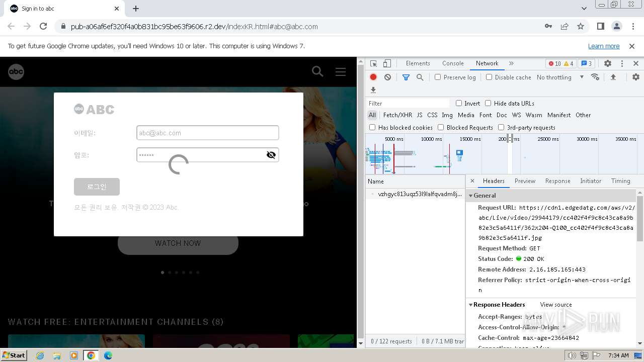Click the first carousel dot indicator

[163, 273]
